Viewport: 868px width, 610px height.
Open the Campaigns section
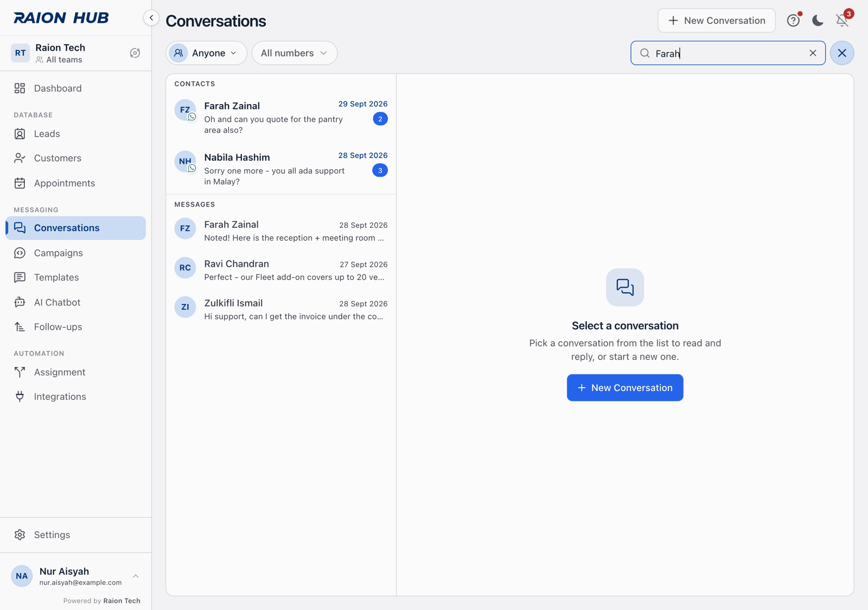76,253
